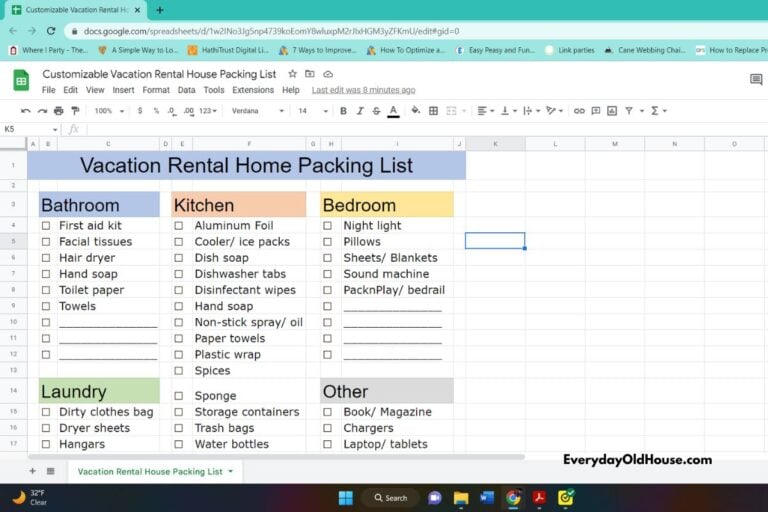Format as currency dollar icon
The width and height of the screenshot is (768, 512).
[140, 111]
